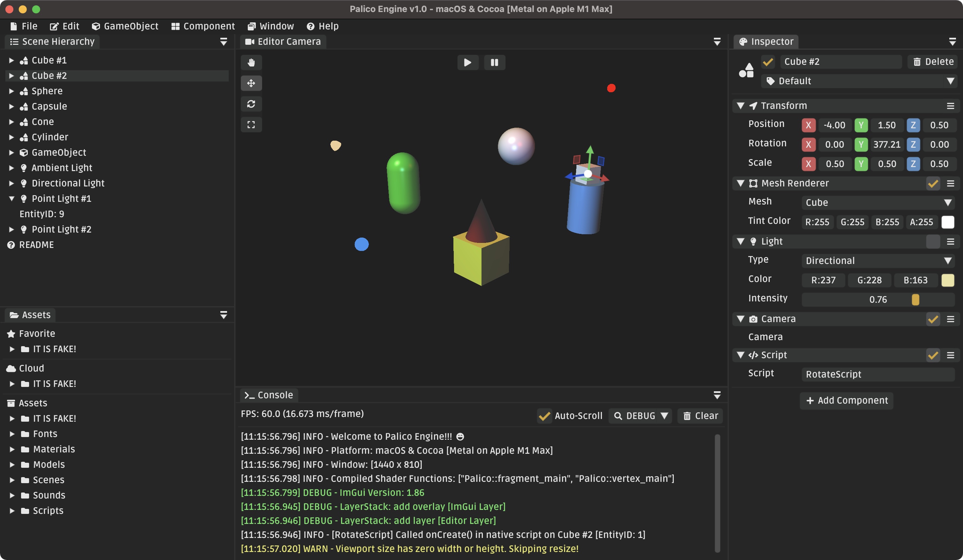
Task: Select the rotate tool
Action: (x=251, y=104)
